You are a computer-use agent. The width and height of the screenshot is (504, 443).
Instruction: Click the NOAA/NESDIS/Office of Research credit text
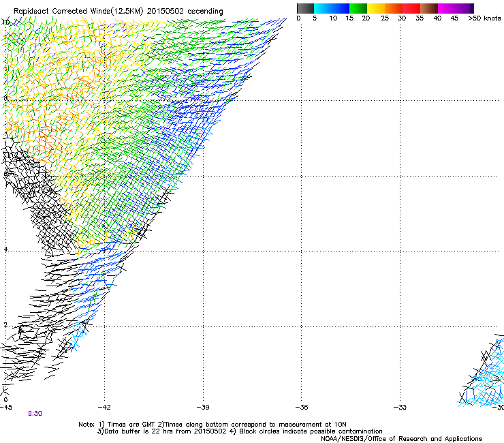click(x=401, y=439)
